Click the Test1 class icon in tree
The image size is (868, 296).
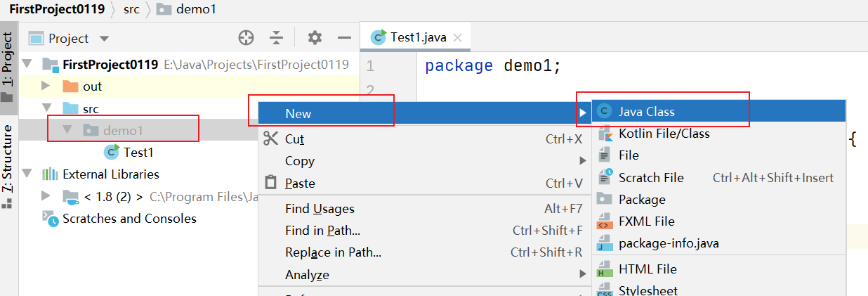pyautogui.click(x=111, y=152)
